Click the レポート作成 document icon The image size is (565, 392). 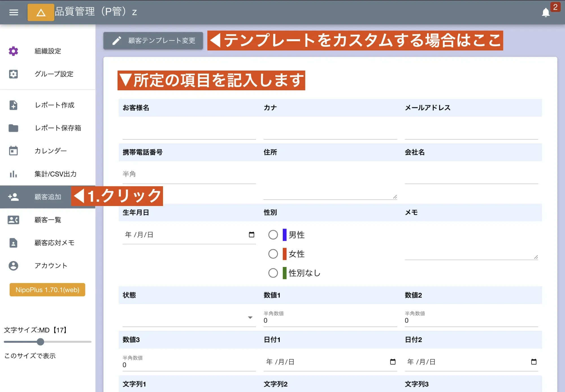(13, 105)
